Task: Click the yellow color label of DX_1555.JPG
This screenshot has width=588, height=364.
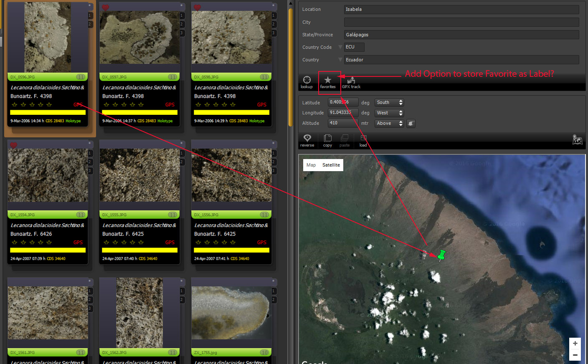Action: (x=139, y=250)
